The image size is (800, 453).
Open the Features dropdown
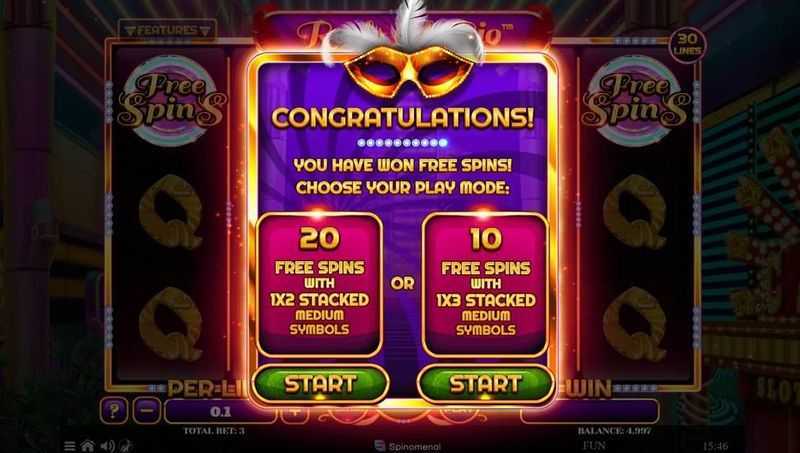coord(167,31)
